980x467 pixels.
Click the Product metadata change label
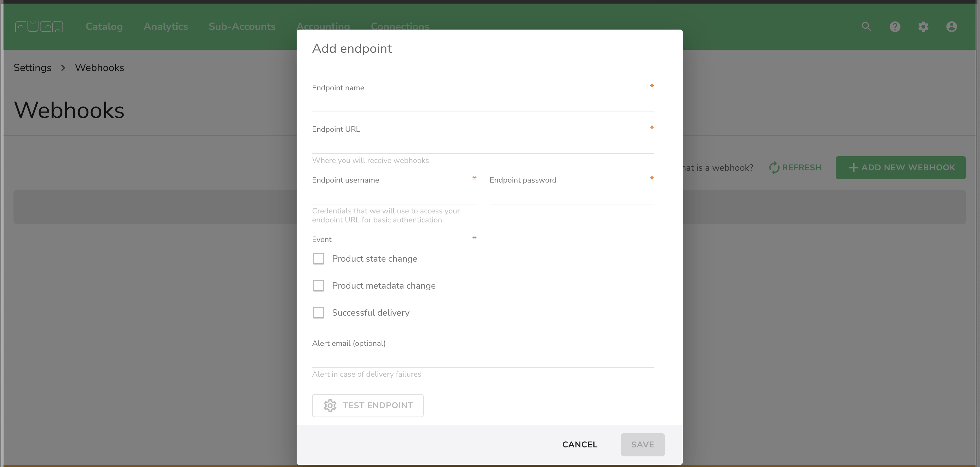[x=384, y=286]
